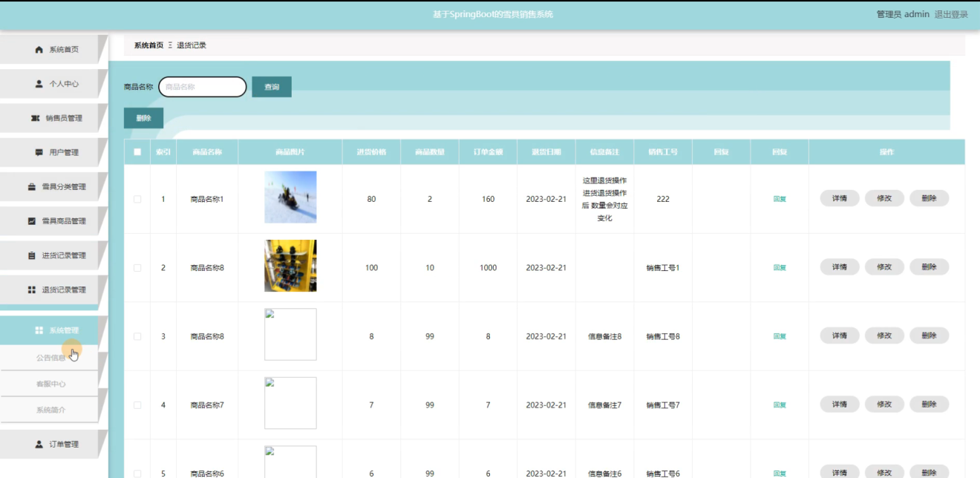Screen dimensions: 980x478
Task: Click 修改 for row 4
Action: 884,405
